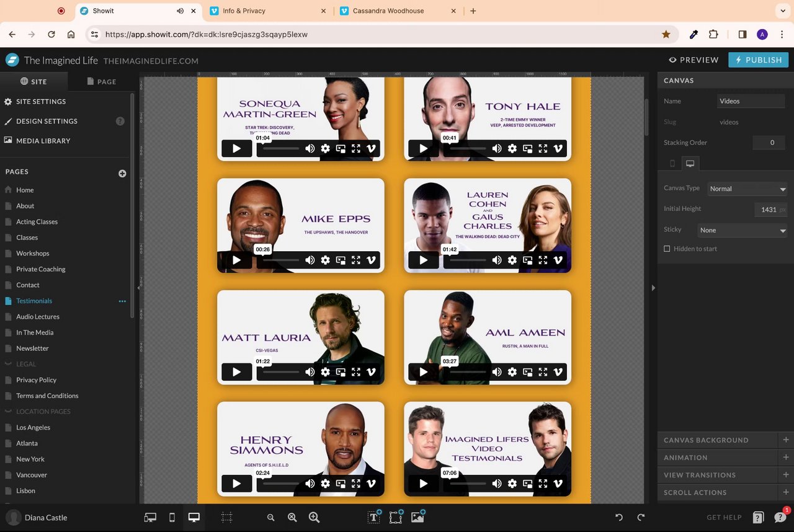Screen dimensions: 794x532
Task: Toggle the grid selection outline tool
Action: pyautogui.click(x=227, y=518)
